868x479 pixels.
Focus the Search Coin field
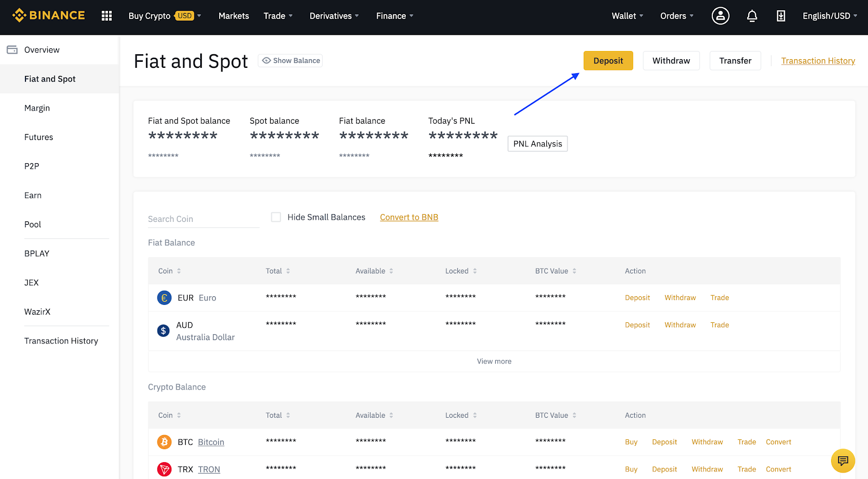(x=203, y=219)
